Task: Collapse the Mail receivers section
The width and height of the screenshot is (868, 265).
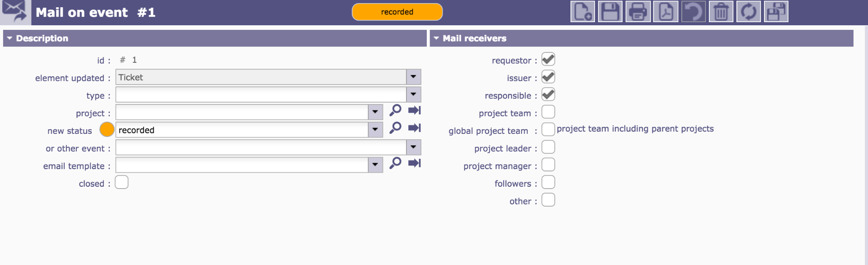Action: point(436,38)
